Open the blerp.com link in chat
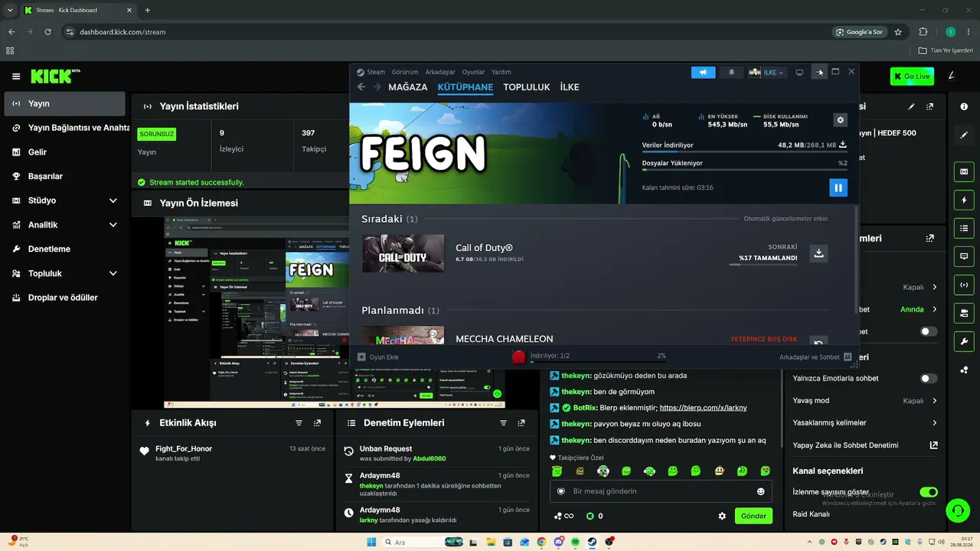This screenshot has height=551, width=980. point(703,408)
